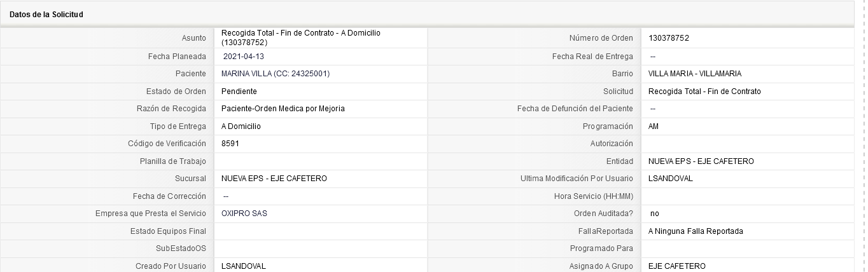Image resolution: width=868 pixels, height=272 pixels.
Task: Click the Entidad value NUEVA EPS - EJE CAFETERO
Action: [701, 161]
